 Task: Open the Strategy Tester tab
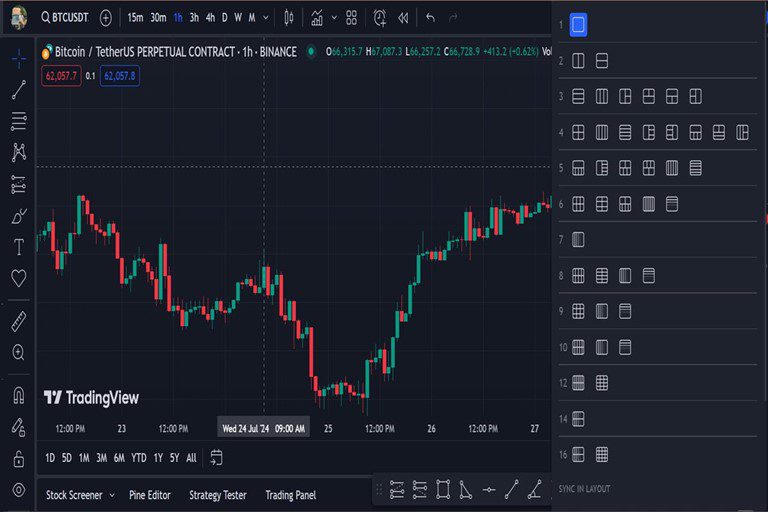(x=218, y=495)
